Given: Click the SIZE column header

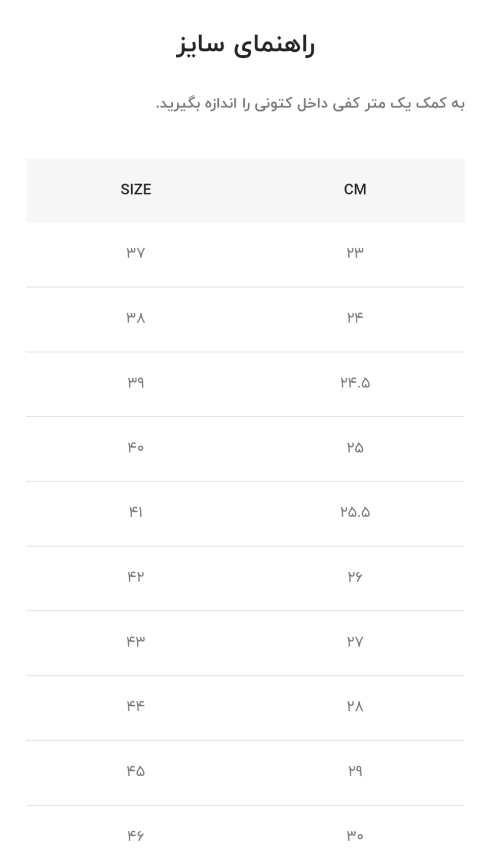Looking at the screenshot, I should (x=136, y=190).
